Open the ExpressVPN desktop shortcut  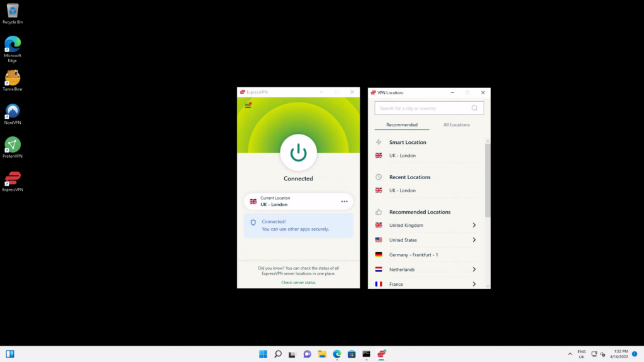tap(13, 182)
